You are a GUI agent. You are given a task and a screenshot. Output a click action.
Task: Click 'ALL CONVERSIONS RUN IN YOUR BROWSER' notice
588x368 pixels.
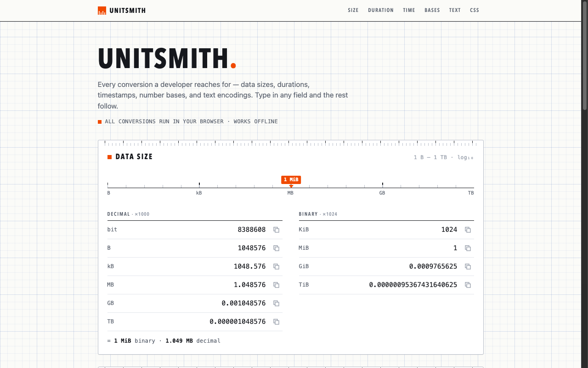click(164, 121)
